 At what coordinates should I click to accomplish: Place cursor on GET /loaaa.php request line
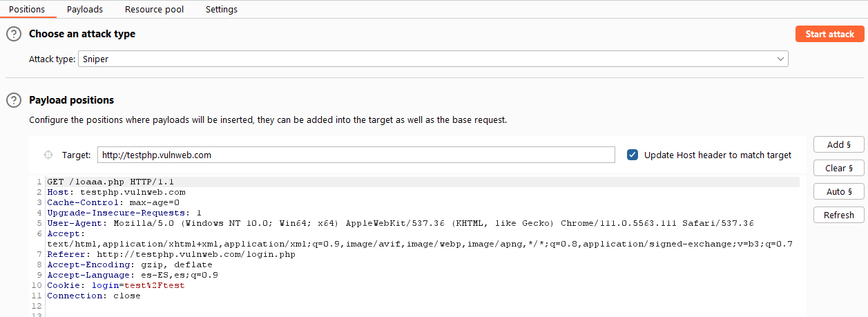coord(110,182)
